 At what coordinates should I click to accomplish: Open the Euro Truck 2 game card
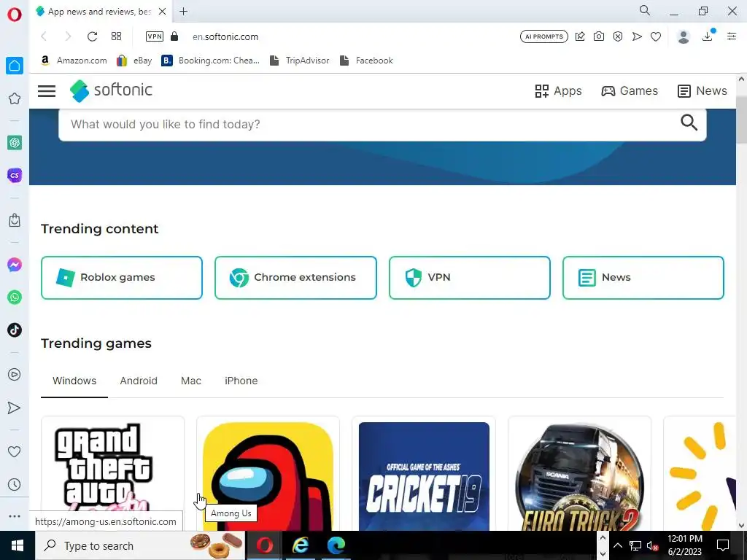click(x=579, y=473)
